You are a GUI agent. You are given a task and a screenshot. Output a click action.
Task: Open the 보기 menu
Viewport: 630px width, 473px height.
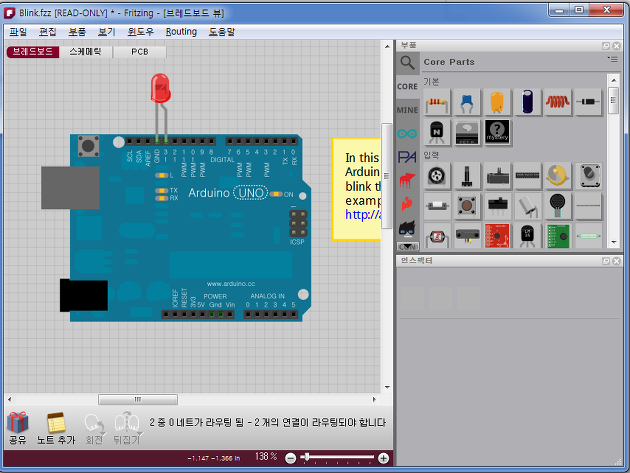pyautogui.click(x=107, y=32)
